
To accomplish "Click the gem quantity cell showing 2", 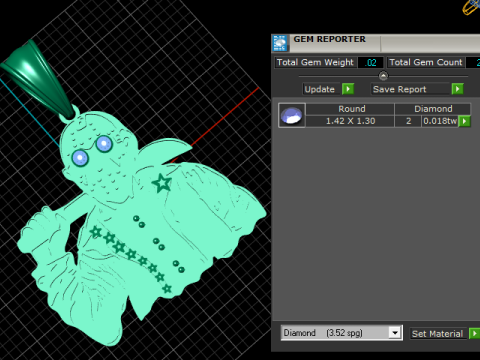I will click(408, 121).
